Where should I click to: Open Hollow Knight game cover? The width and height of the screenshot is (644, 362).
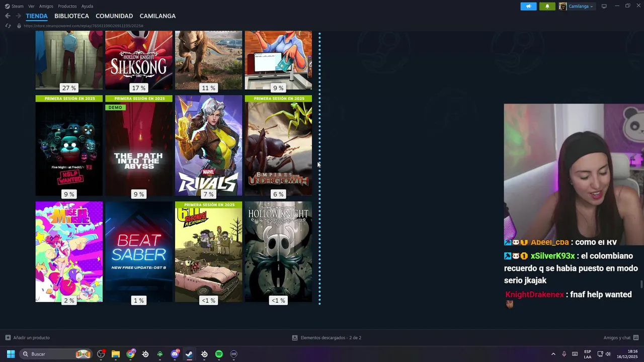(278, 251)
